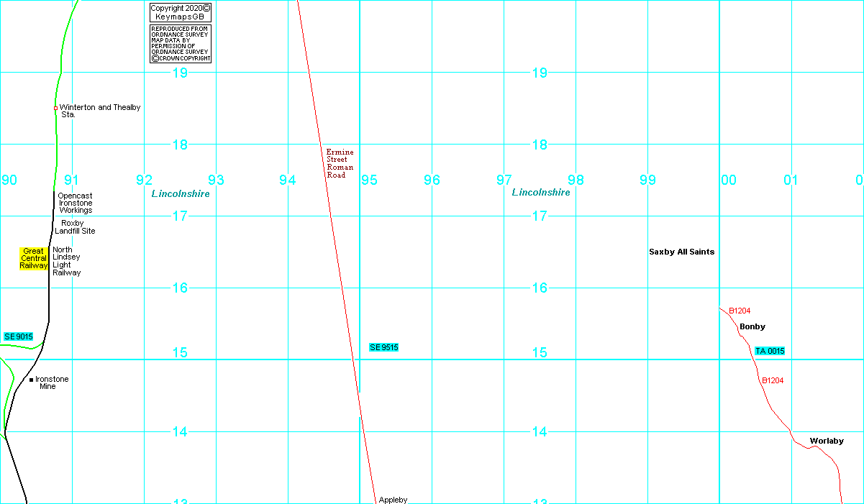Select the yellow Great Central Railway label

(x=34, y=258)
